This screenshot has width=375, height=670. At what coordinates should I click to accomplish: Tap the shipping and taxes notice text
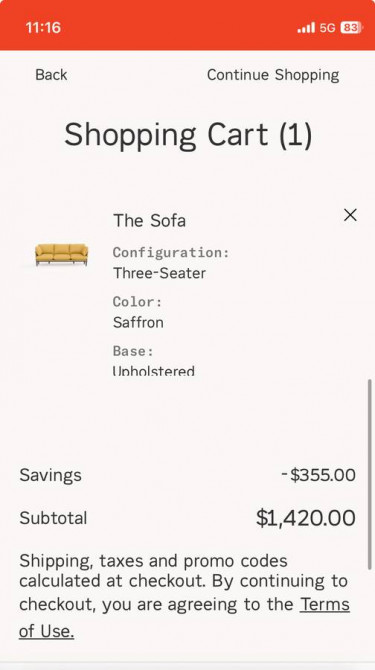185,596
